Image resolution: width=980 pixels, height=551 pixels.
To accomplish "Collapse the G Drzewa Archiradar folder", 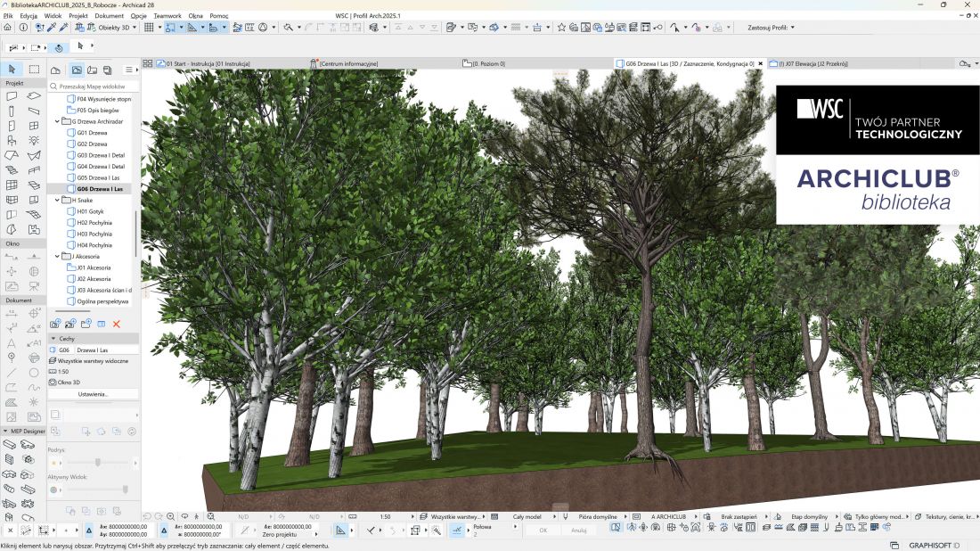I will (58, 121).
